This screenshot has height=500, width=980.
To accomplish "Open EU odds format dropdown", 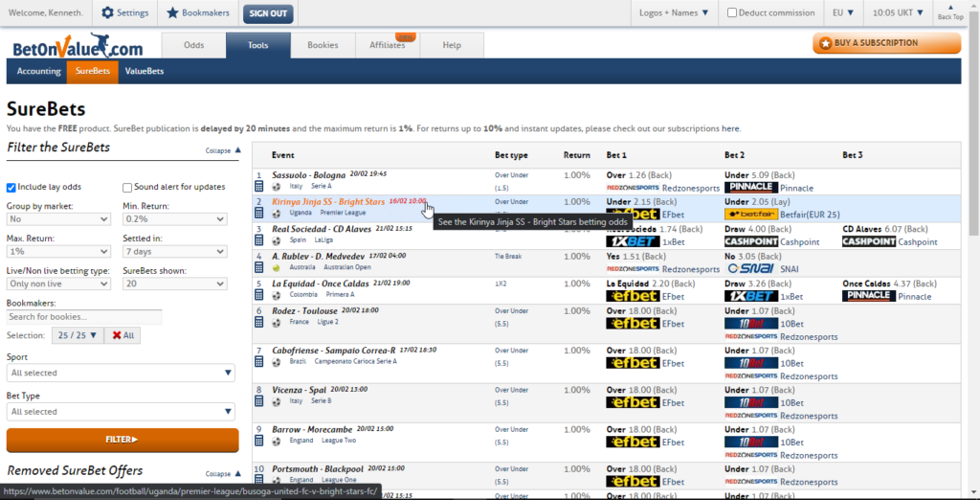I will pyautogui.click(x=843, y=12).
